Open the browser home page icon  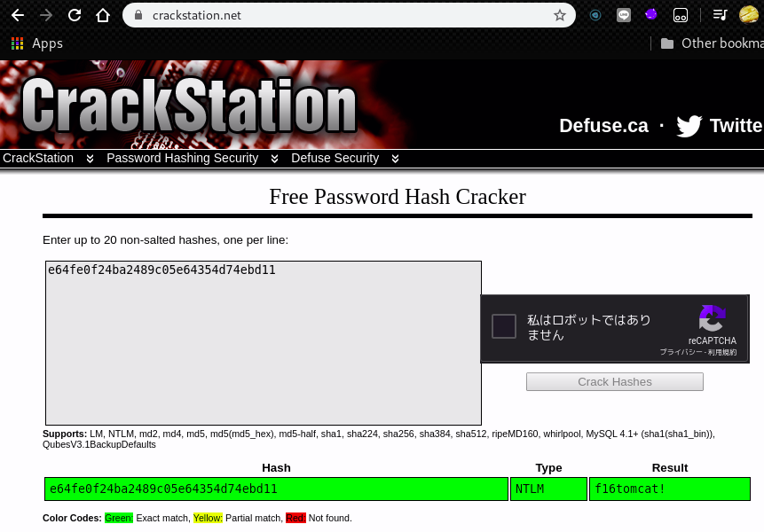[x=103, y=15]
